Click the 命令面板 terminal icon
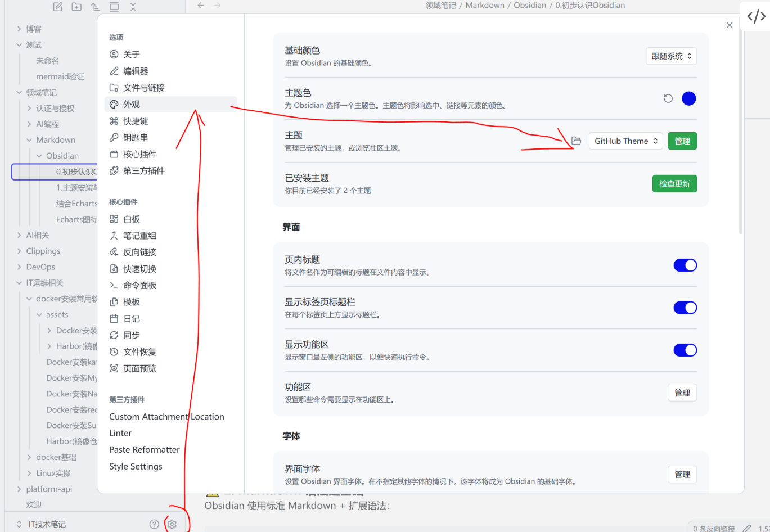Screen dimensions: 770x532 (114, 285)
